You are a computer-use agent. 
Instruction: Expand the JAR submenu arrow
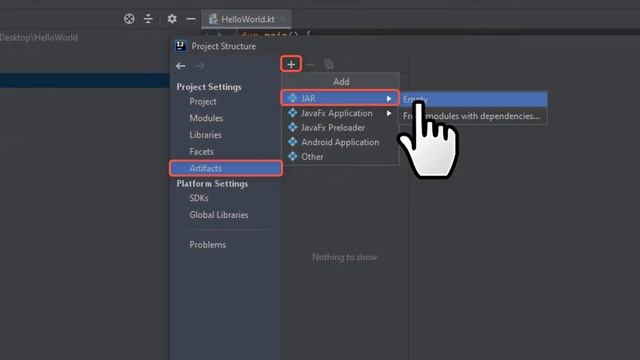pos(389,99)
